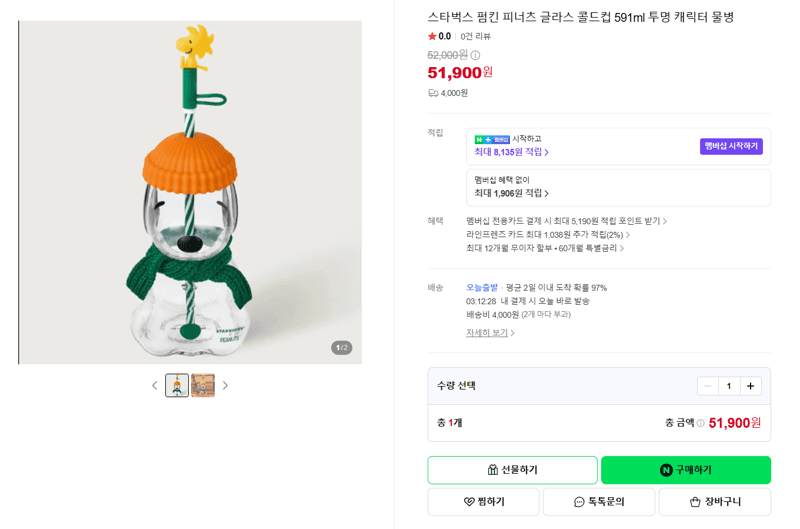Click the original price info icon
Screen dimensions: 800x529
tap(475, 55)
